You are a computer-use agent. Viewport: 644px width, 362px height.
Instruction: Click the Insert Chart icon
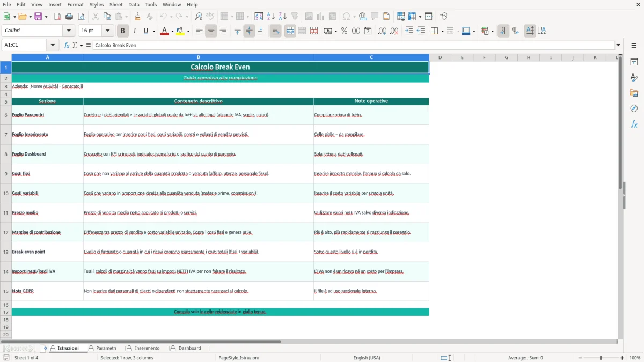click(321, 17)
